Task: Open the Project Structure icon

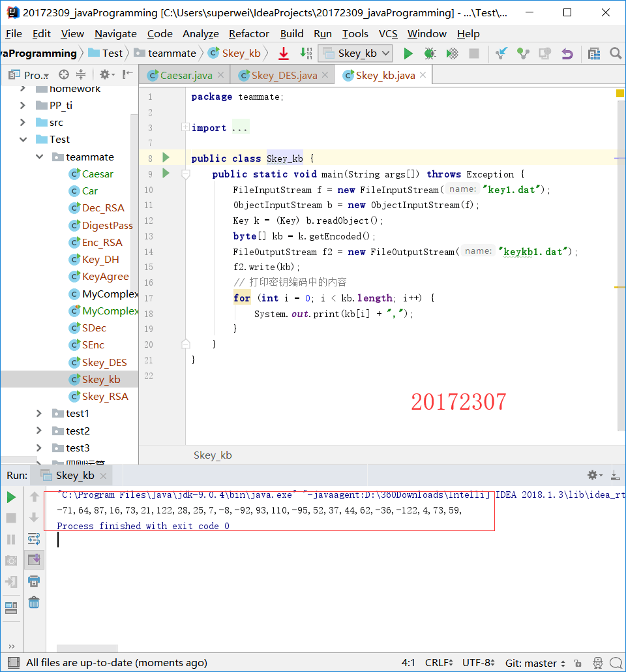Action: (x=594, y=53)
